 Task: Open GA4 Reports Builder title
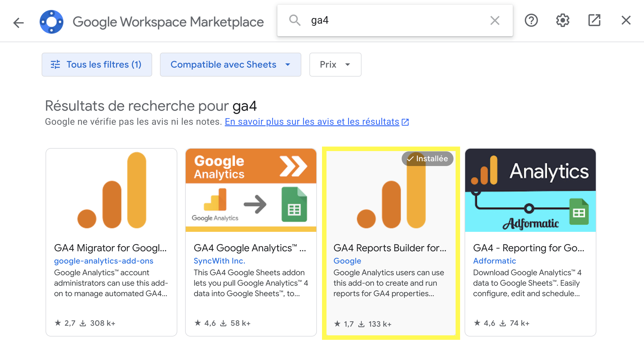pos(390,248)
